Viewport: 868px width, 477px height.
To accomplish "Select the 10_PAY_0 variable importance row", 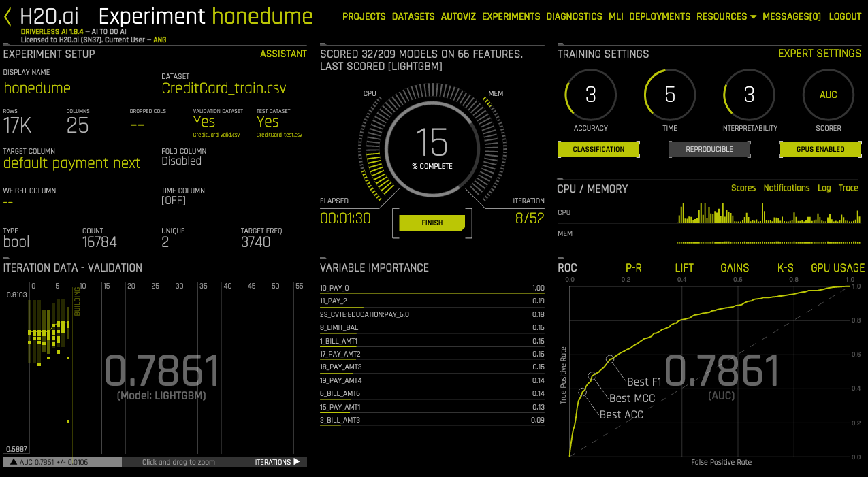I will [x=432, y=289].
